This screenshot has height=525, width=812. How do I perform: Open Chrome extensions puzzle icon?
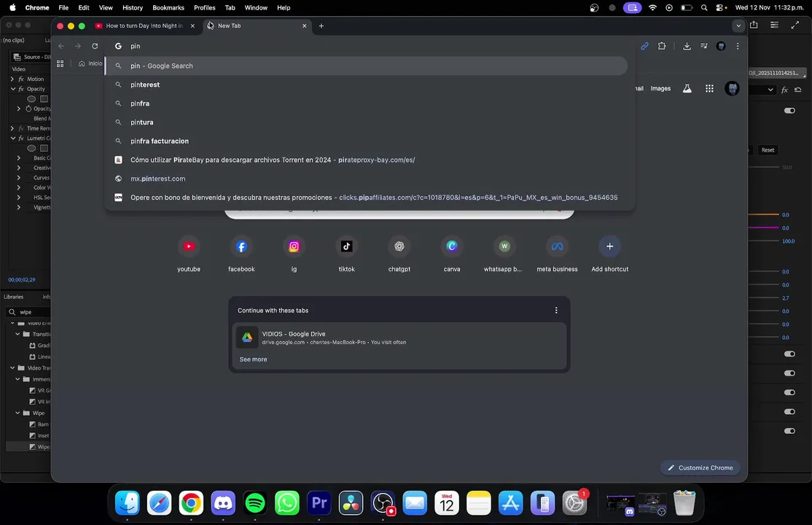click(x=662, y=46)
